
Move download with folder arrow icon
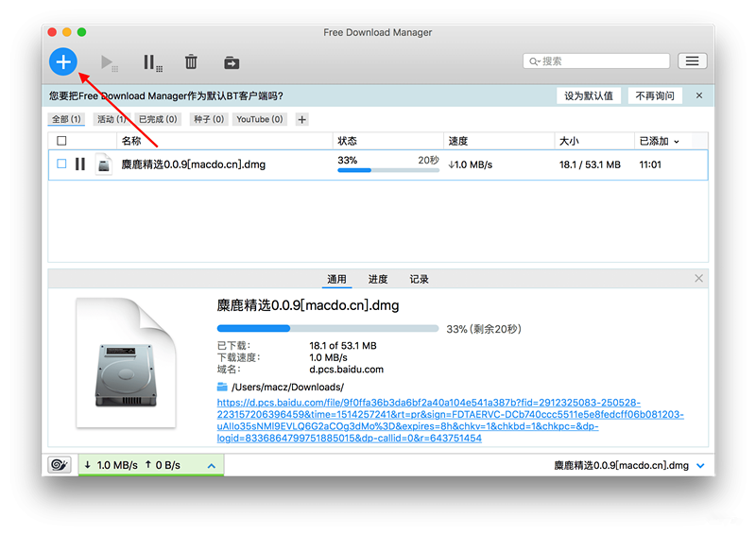[232, 62]
